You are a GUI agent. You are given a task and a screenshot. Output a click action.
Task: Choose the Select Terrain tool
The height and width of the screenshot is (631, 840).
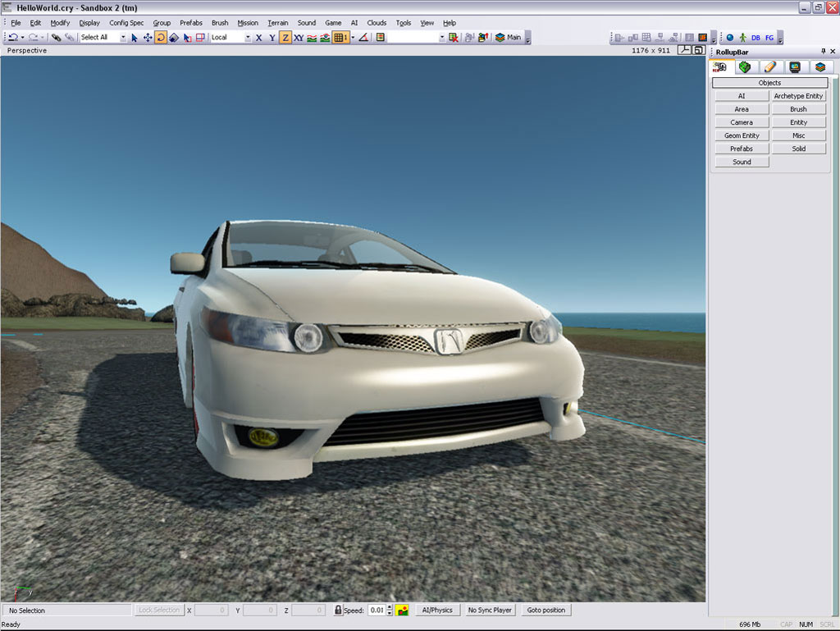pyautogui.click(x=187, y=38)
